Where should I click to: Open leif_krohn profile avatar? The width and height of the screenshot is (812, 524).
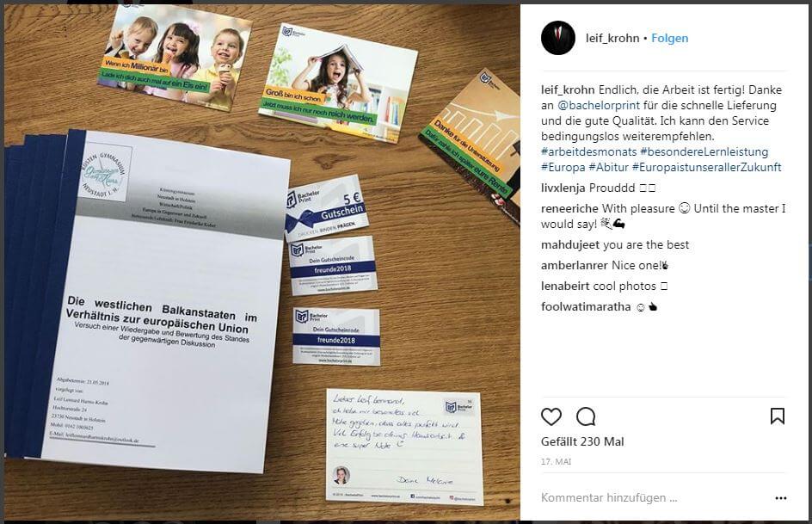(x=557, y=38)
